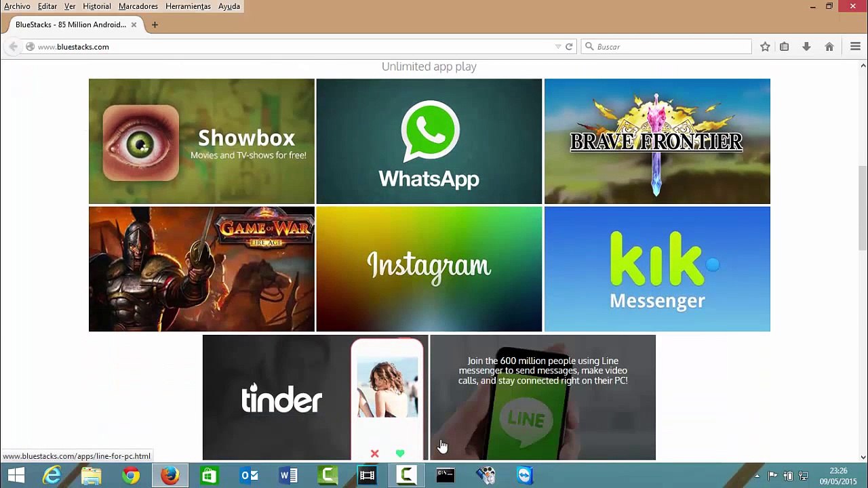Open the Windows Start button
The width and height of the screenshot is (868, 488).
[16, 476]
